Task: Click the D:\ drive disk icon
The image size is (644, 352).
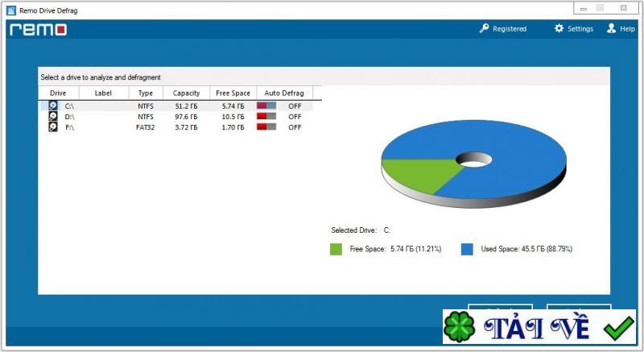Action: click(x=53, y=116)
